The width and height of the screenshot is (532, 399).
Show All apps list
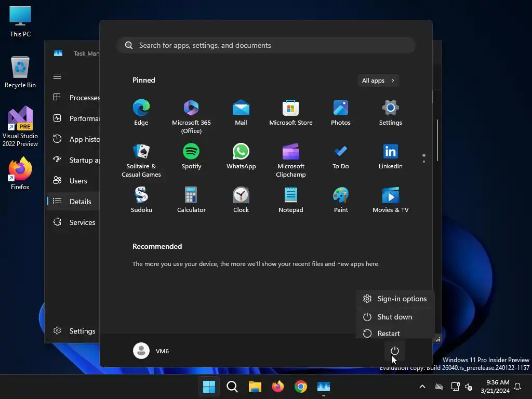[x=378, y=81]
